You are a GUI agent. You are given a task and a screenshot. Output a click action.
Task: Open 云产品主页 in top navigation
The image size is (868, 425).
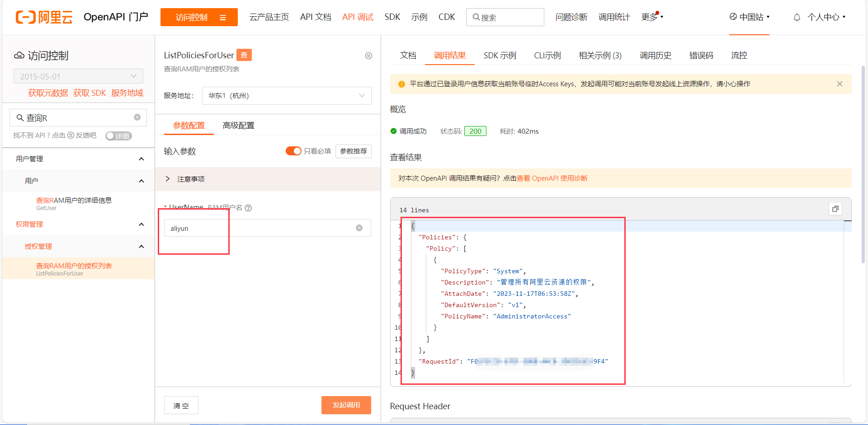(269, 17)
